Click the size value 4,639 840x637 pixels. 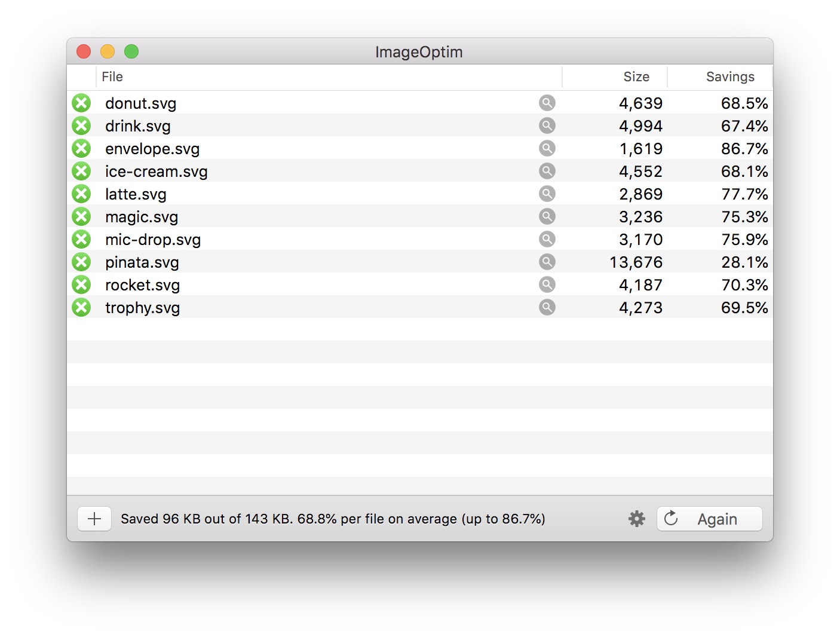pyautogui.click(x=641, y=103)
